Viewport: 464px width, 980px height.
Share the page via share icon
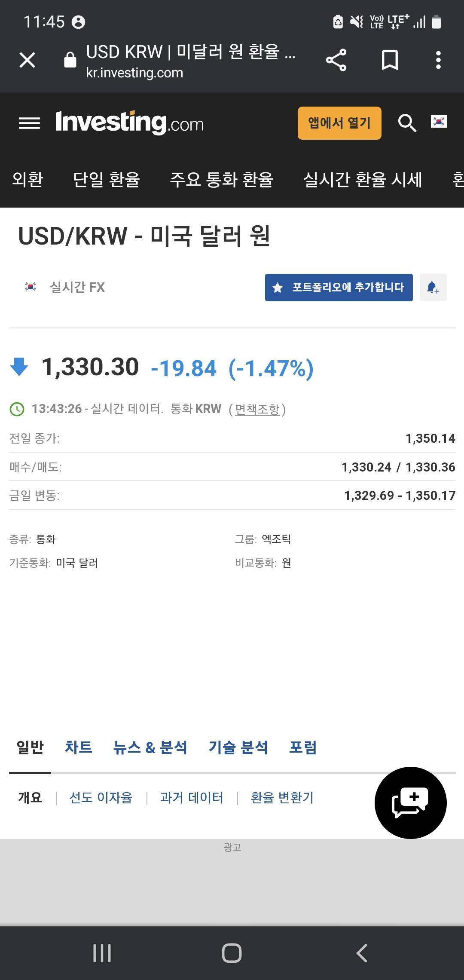336,60
